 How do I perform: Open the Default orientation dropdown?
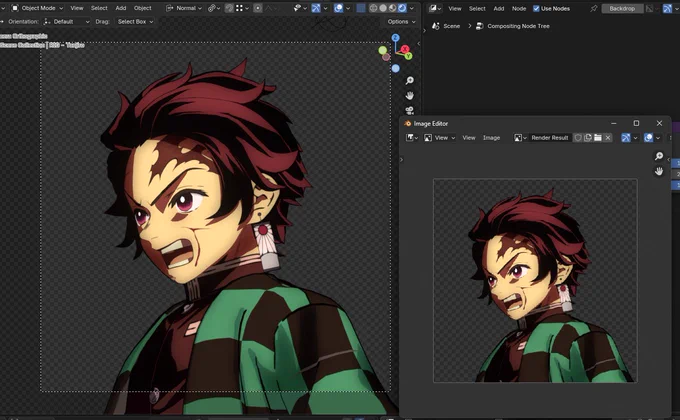(x=67, y=21)
